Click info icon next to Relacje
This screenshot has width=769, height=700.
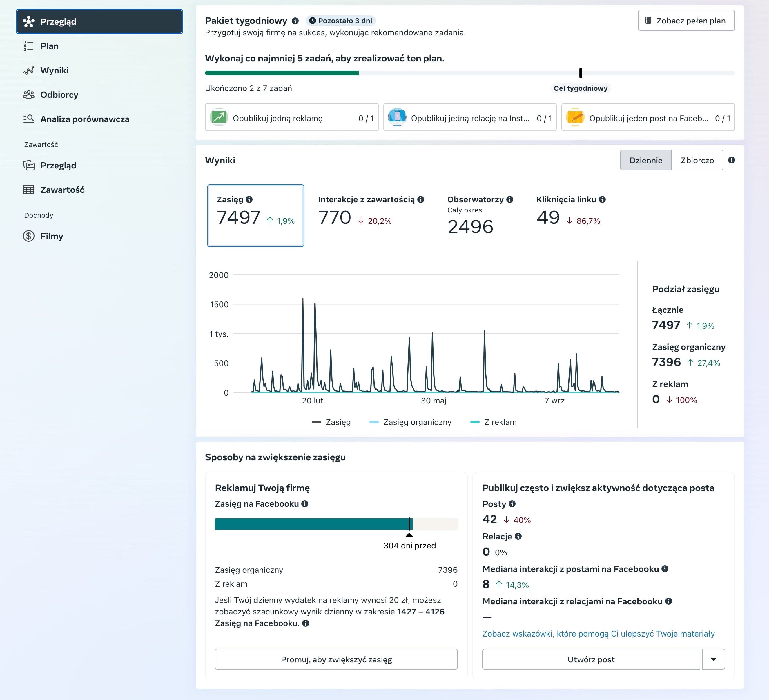coord(518,536)
